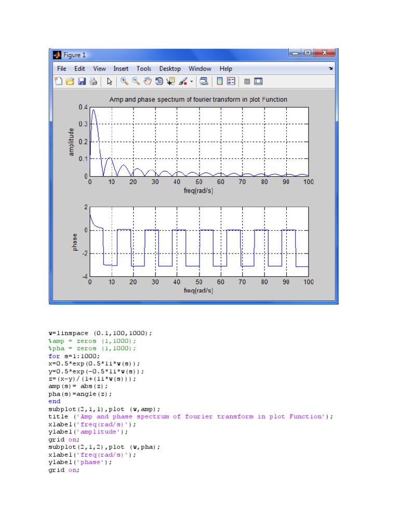Activate the Data Cursor tool
The width and height of the screenshot is (399, 532).
click(171, 81)
